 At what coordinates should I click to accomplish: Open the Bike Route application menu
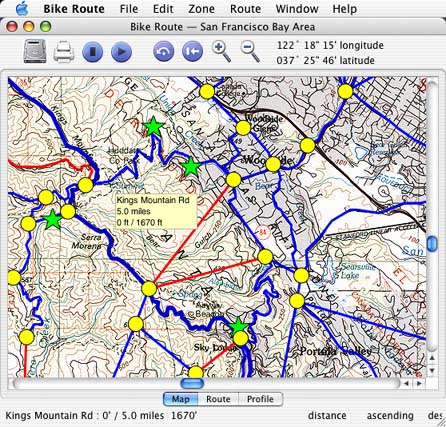[x=74, y=9]
